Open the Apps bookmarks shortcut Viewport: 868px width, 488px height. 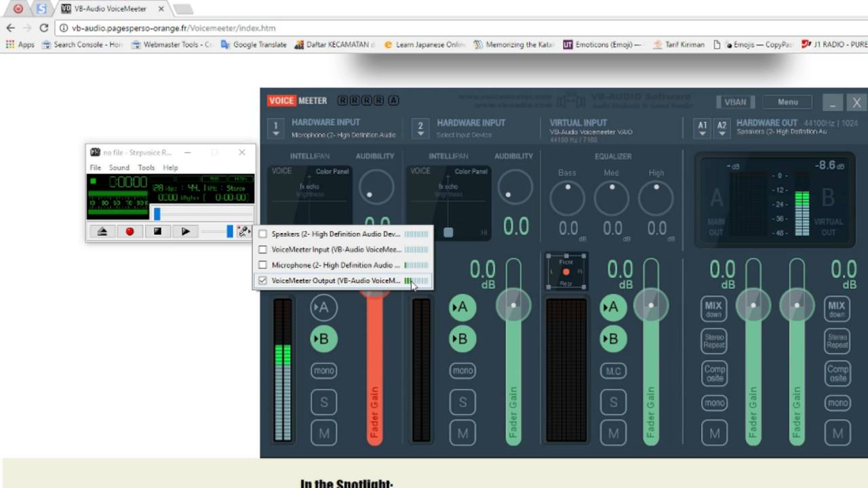pos(20,45)
